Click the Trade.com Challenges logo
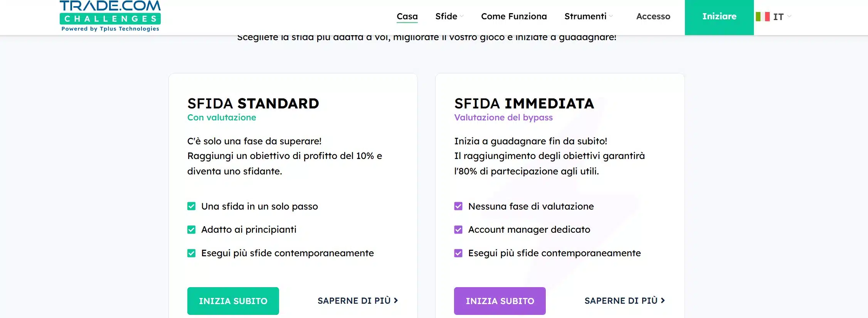Screen dimensions: 868x318 pos(110,16)
